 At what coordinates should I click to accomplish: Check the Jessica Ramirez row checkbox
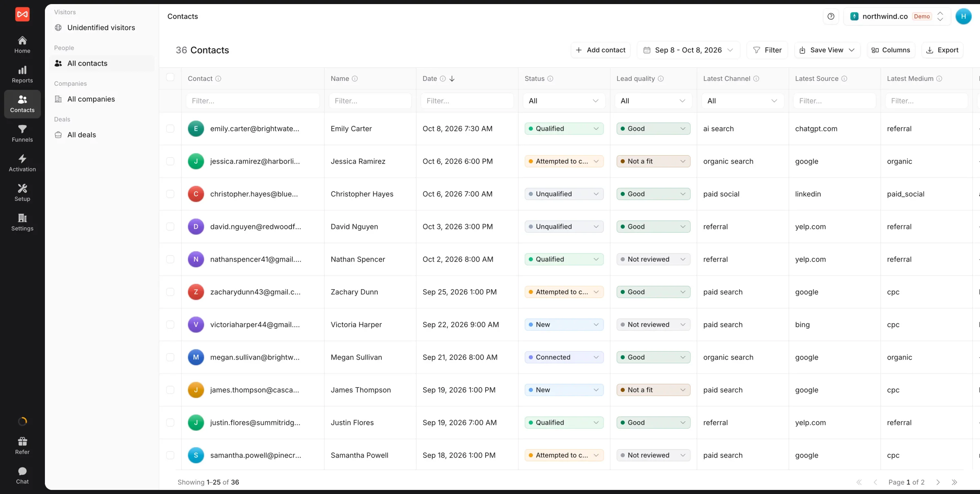click(x=170, y=161)
